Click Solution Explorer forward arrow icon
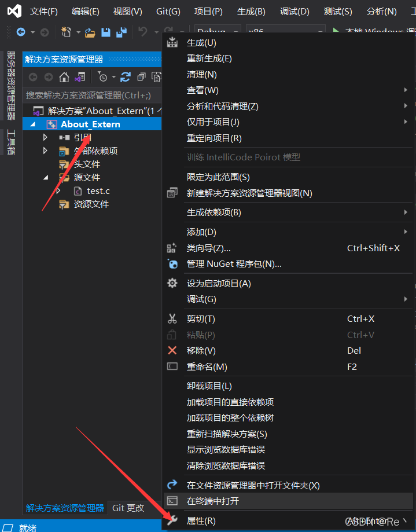This screenshot has height=532, width=416. click(49, 78)
